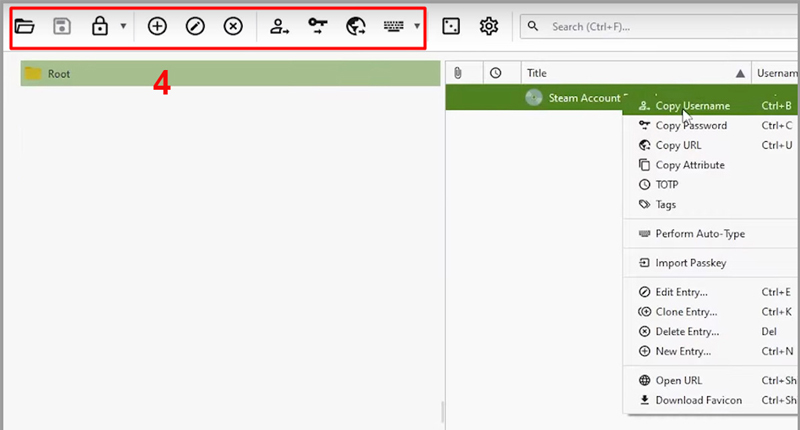Choose Clone Entry from the context menu
Image resolution: width=800 pixels, height=430 pixels.
pos(686,312)
